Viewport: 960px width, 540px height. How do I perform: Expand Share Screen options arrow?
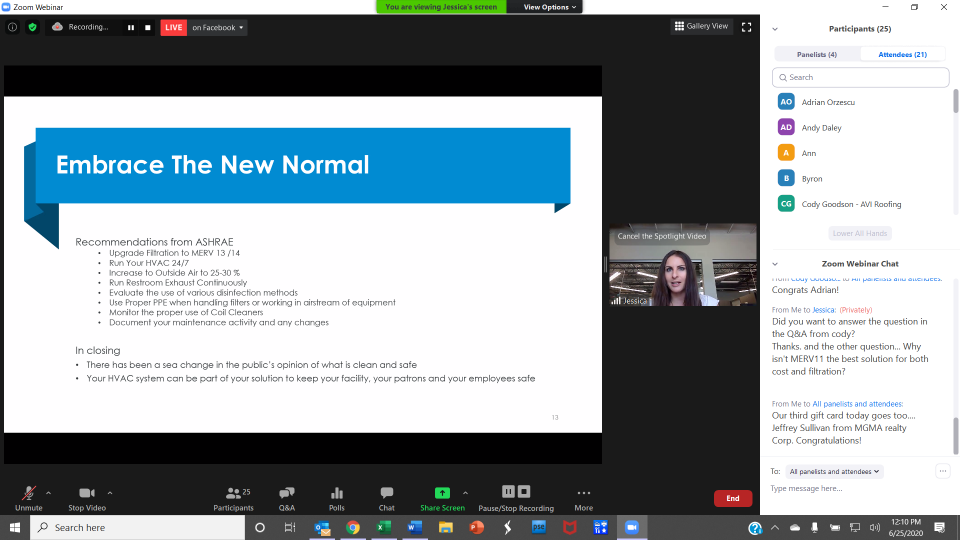pos(465,493)
